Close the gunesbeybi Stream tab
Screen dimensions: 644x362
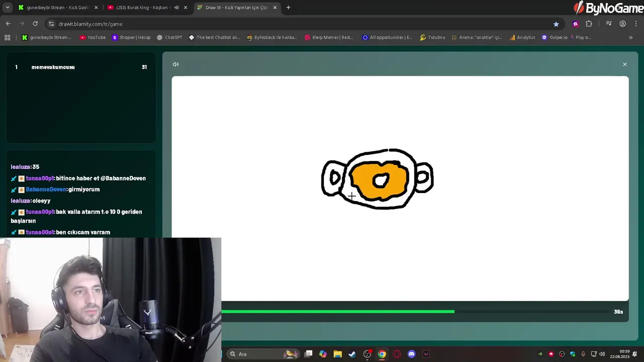click(x=96, y=8)
